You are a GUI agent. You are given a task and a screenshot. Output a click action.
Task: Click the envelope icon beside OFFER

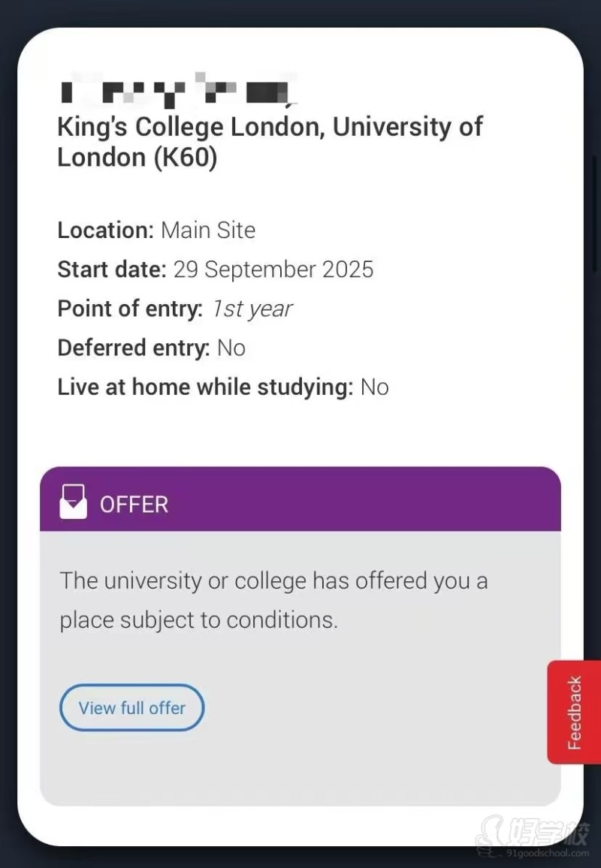[x=73, y=502]
